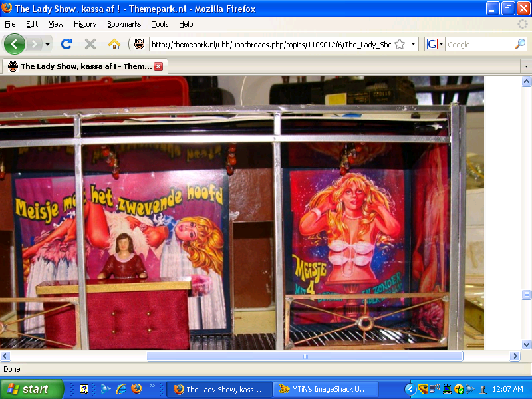Click the search magnifier icon

coord(520,44)
